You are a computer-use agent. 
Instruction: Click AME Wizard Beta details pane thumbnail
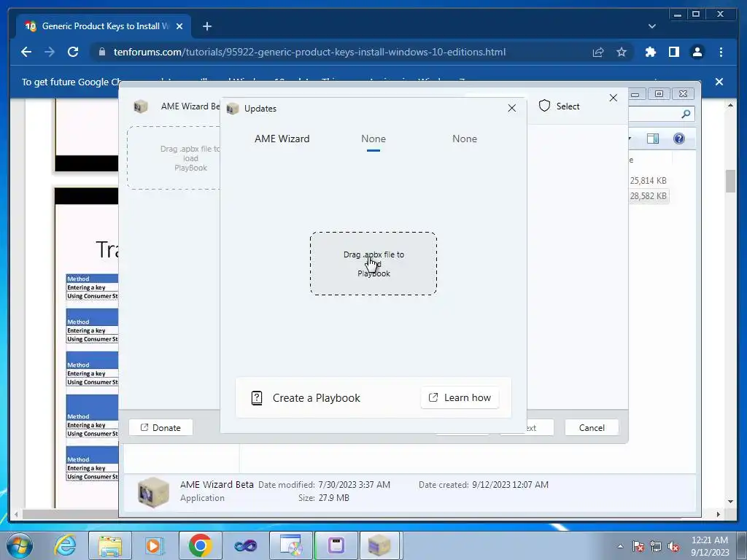[x=153, y=492]
